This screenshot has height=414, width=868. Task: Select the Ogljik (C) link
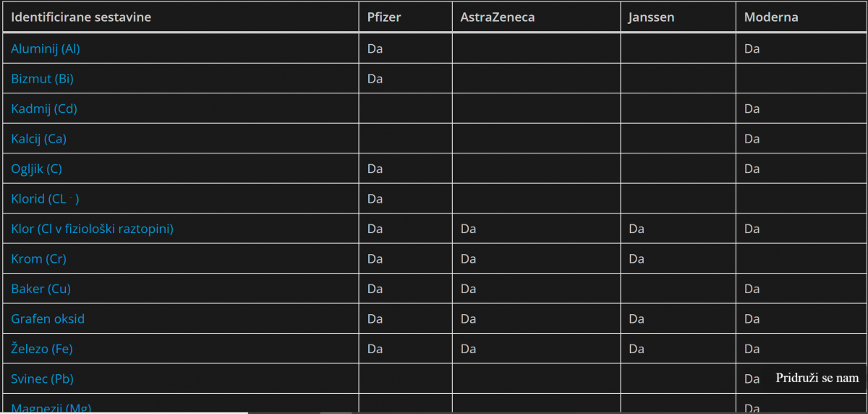pyautogui.click(x=36, y=169)
